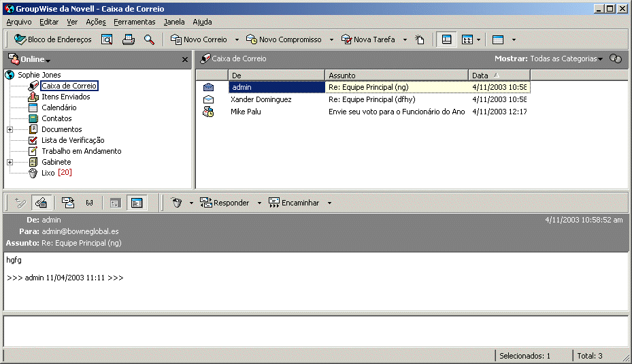The image size is (632, 364).
Task: Open the Ajuda menu
Action: [202, 22]
